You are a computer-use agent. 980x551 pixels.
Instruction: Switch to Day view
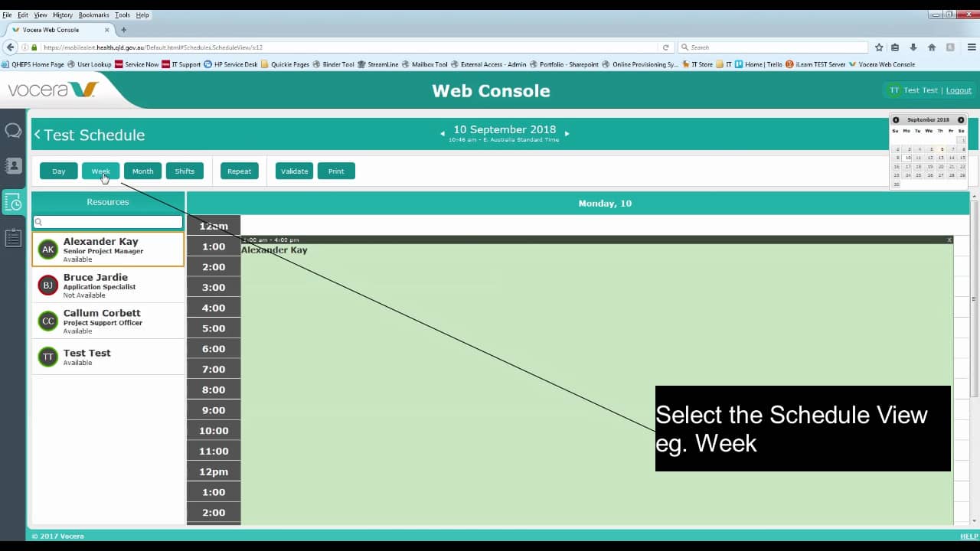click(59, 171)
